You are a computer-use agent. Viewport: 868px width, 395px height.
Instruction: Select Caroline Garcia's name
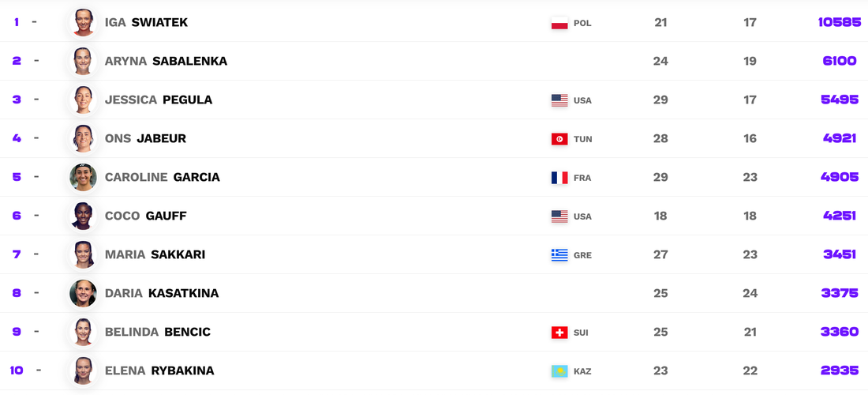coord(162,177)
